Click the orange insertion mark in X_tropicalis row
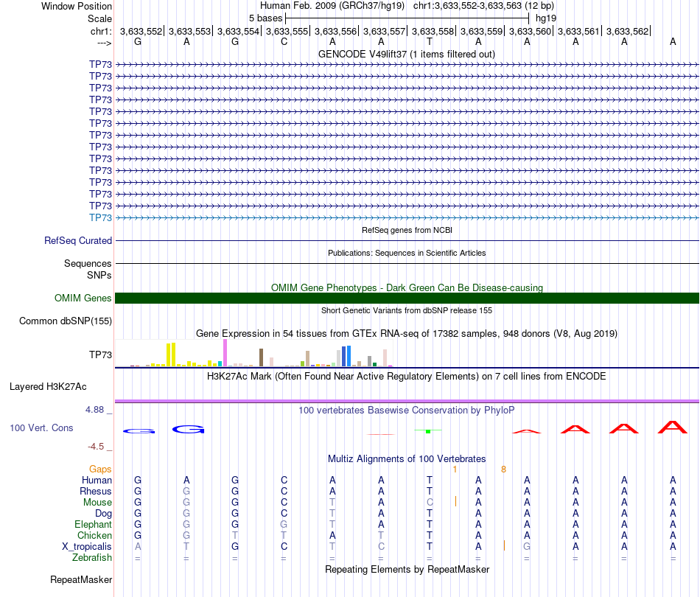700x597 pixels. coord(504,545)
